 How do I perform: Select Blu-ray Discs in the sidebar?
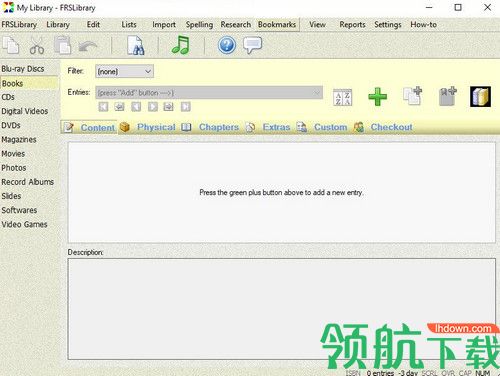(x=23, y=69)
